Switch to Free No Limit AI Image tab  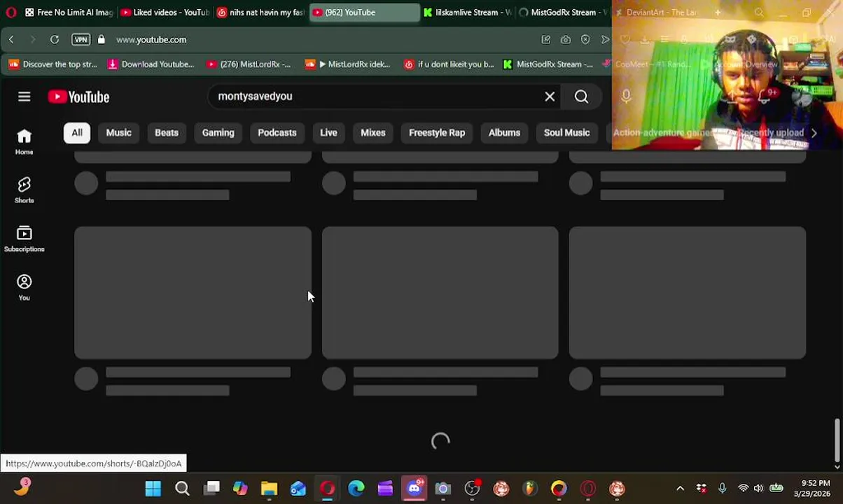(x=69, y=12)
